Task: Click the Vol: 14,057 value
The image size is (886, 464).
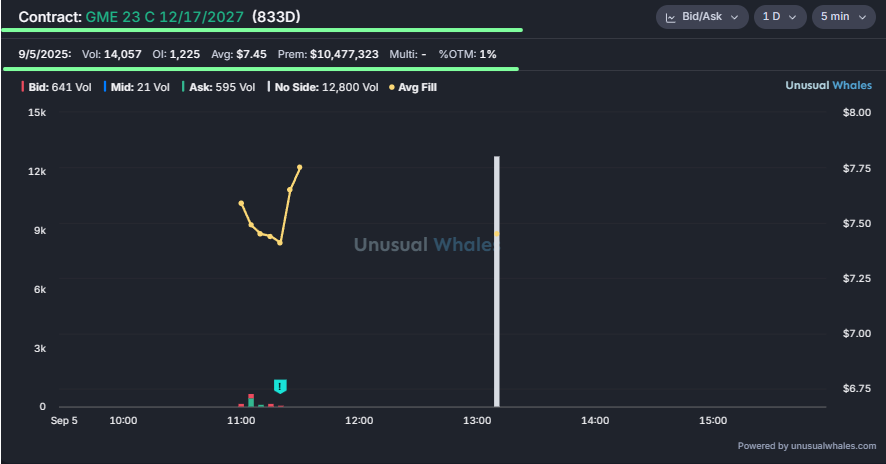Action: (111, 54)
